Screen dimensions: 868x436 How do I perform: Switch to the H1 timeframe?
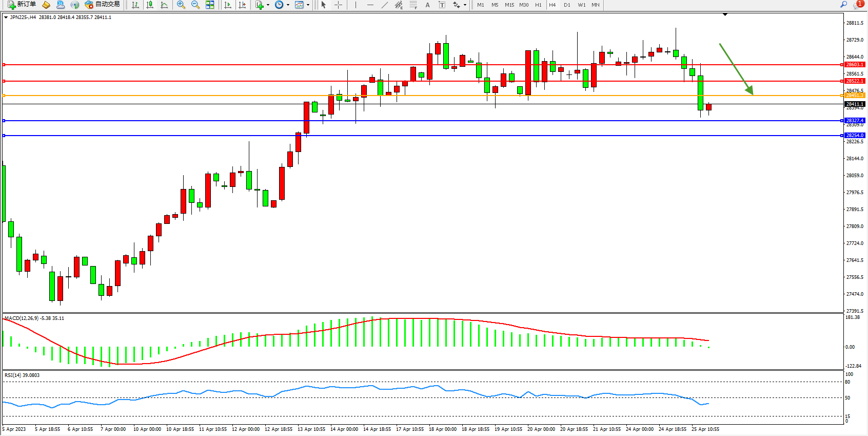pyautogui.click(x=538, y=5)
